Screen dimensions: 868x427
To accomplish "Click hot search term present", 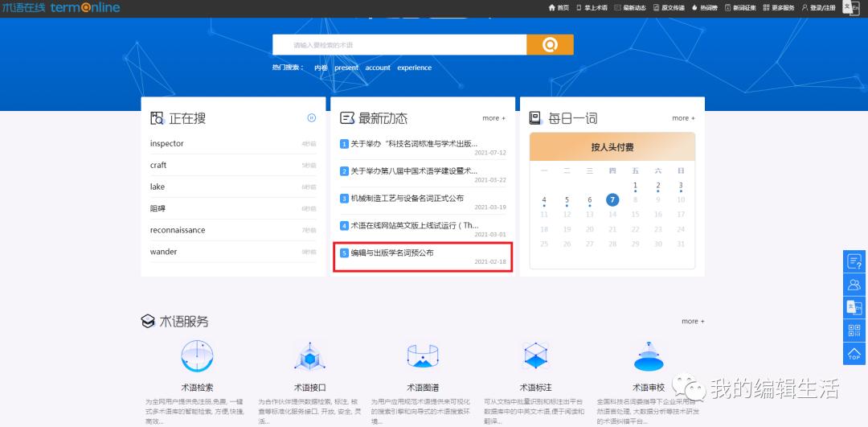I will [x=346, y=68].
